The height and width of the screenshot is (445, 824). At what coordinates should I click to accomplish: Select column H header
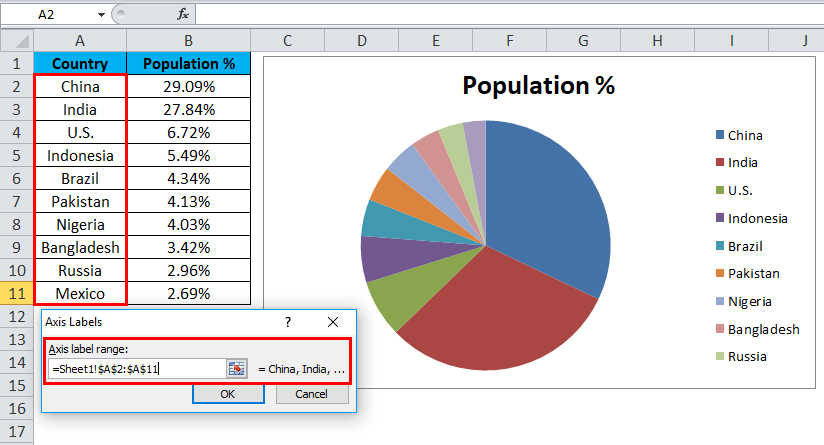point(657,40)
